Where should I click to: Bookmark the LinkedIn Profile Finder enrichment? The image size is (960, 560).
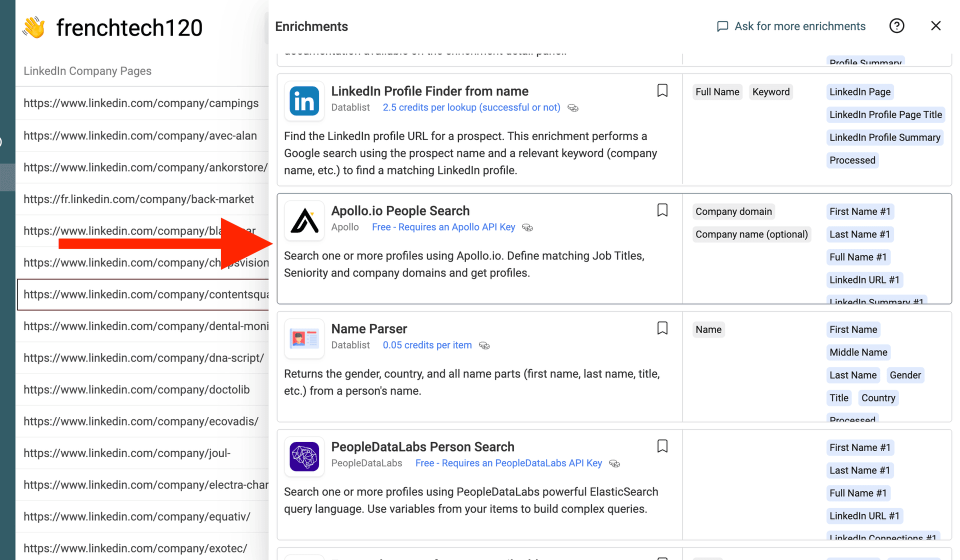point(662,90)
